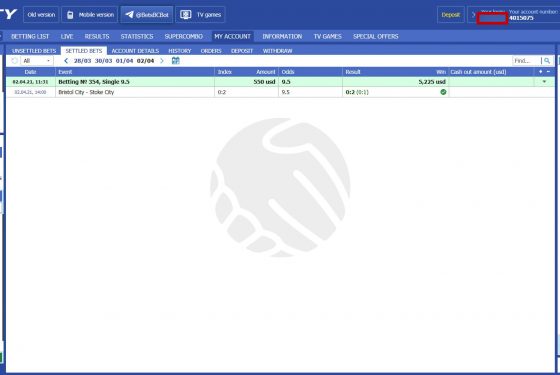560x375 pixels.
Task: Click the yellow Deposit button
Action: [x=451, y=15]
